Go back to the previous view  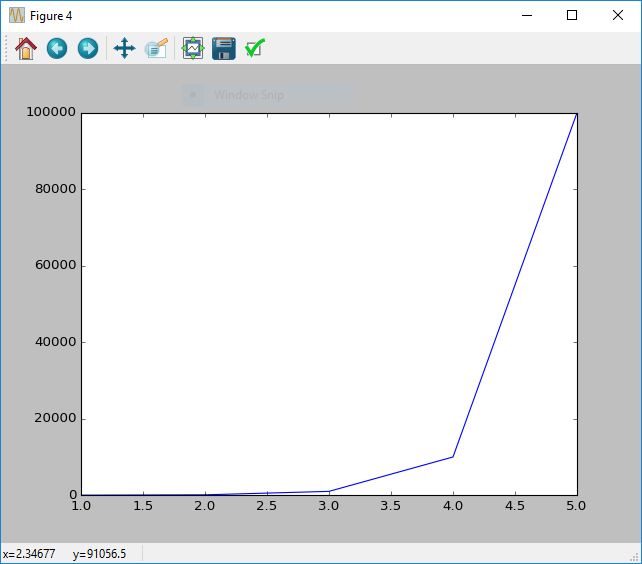click(57, 48)
